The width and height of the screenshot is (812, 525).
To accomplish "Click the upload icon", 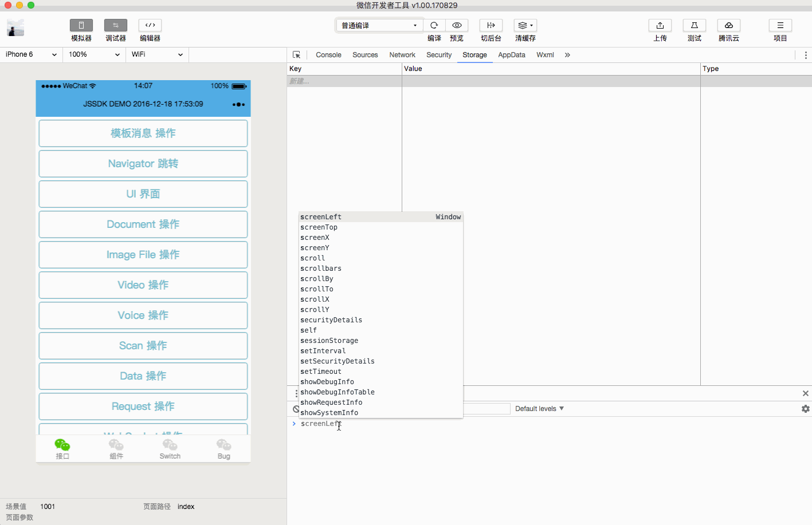I will coord(660,25).
